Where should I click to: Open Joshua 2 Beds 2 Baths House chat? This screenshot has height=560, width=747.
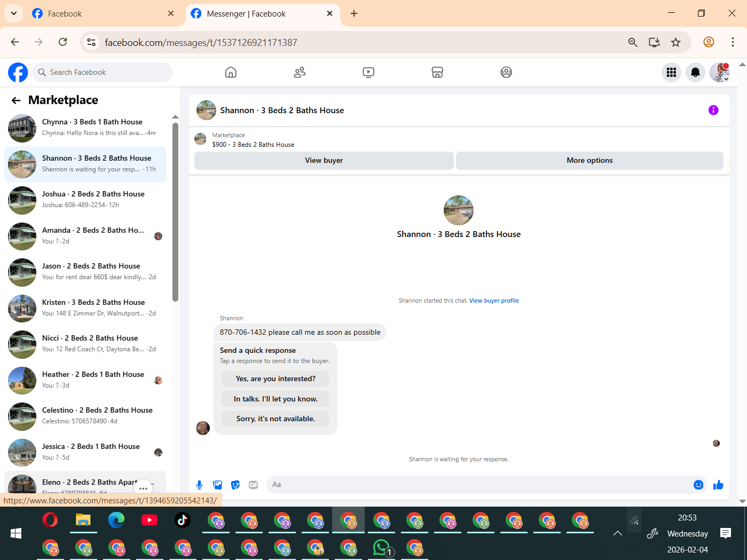click(x=85, y=200)
